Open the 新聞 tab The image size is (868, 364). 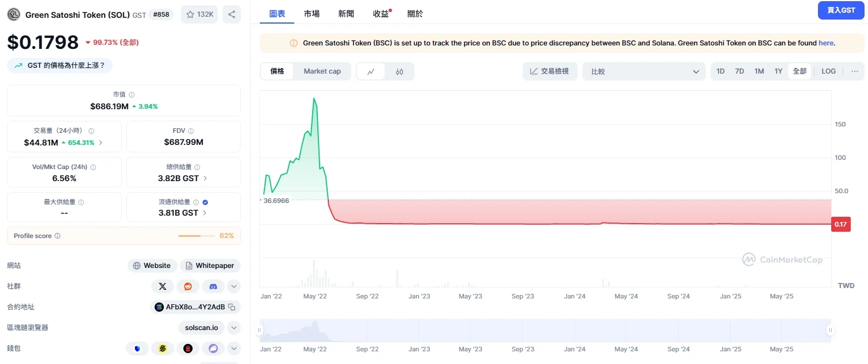click(345, 13)
